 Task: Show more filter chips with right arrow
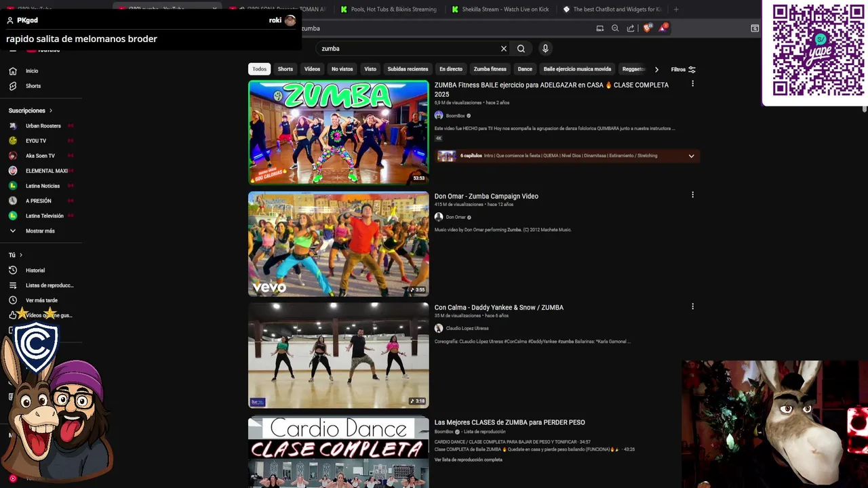[x=656, y=69]
